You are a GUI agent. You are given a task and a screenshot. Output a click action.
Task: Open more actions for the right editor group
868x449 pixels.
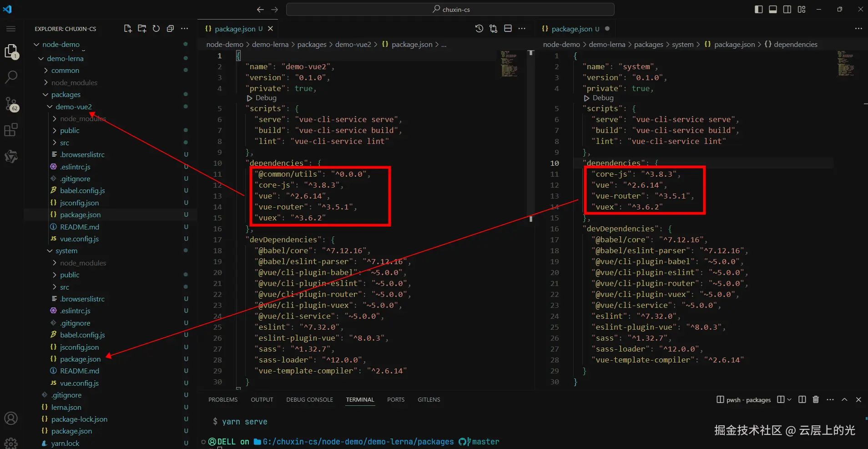pyautogui.click(x=858, y=29)
